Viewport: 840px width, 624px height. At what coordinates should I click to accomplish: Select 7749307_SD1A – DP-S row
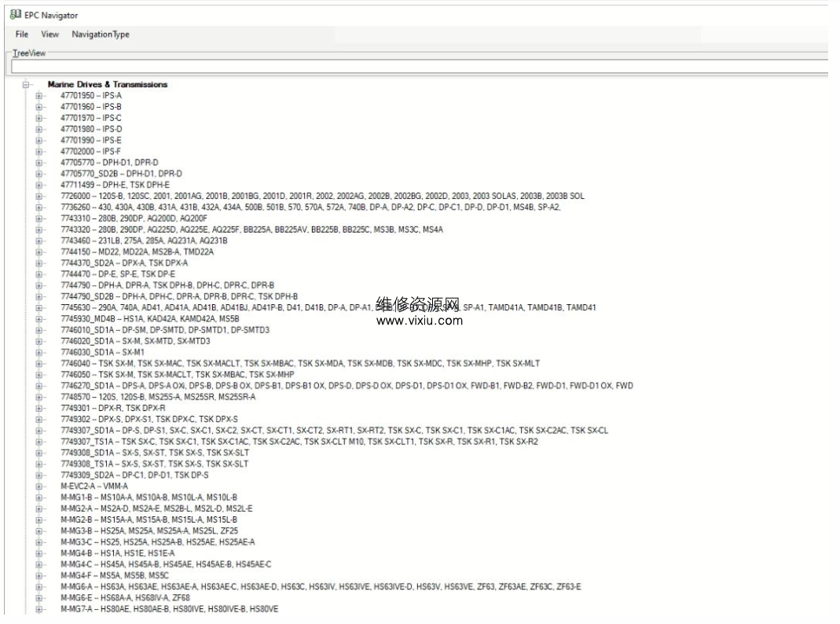coord(334,431)
